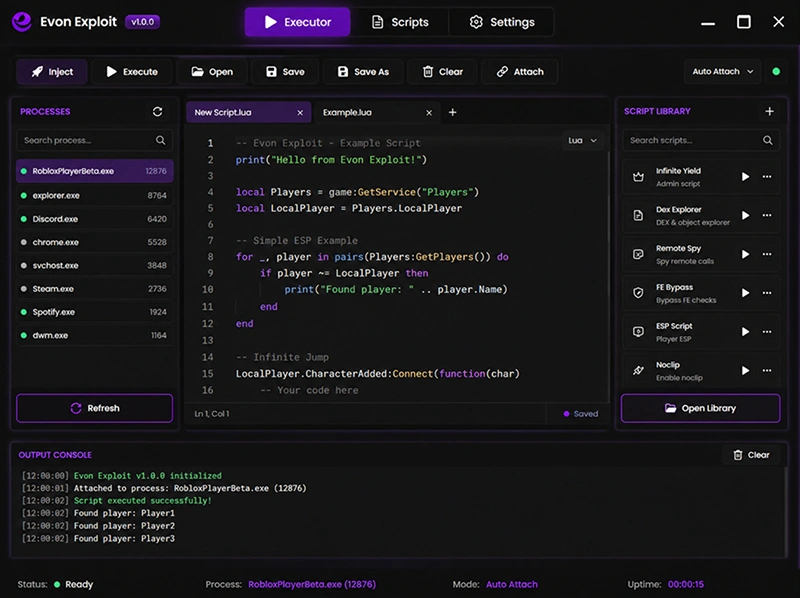The image size is (800, 598).
Task: Click the Saved status indicator
Action: click(581, 414)
